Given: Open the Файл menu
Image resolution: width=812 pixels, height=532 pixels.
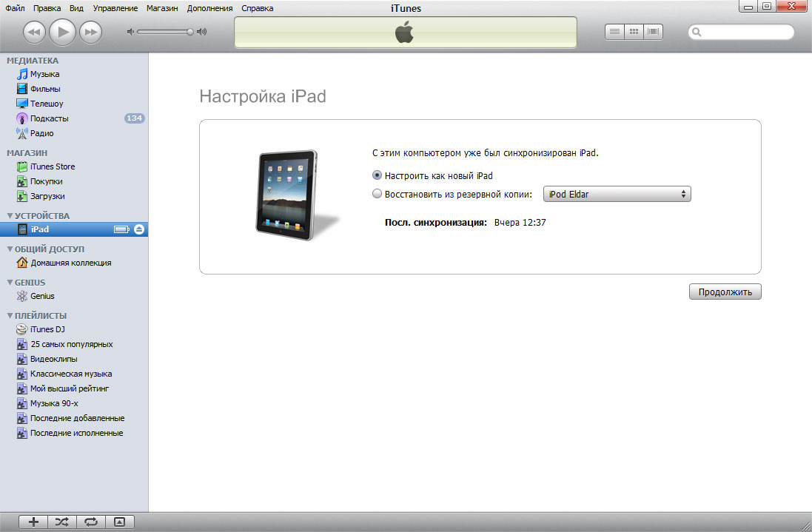Looking at the screenshot, I should click(x=15, y=8).
